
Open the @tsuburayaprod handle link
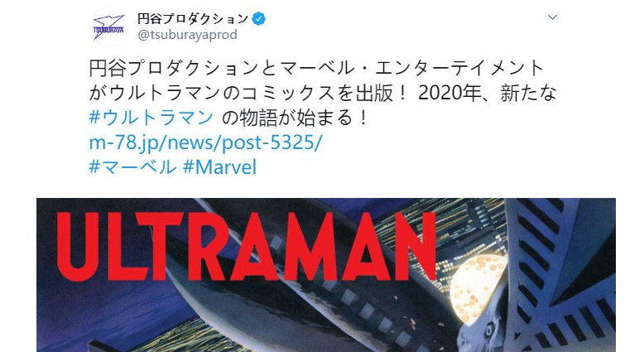click(187, 35)
